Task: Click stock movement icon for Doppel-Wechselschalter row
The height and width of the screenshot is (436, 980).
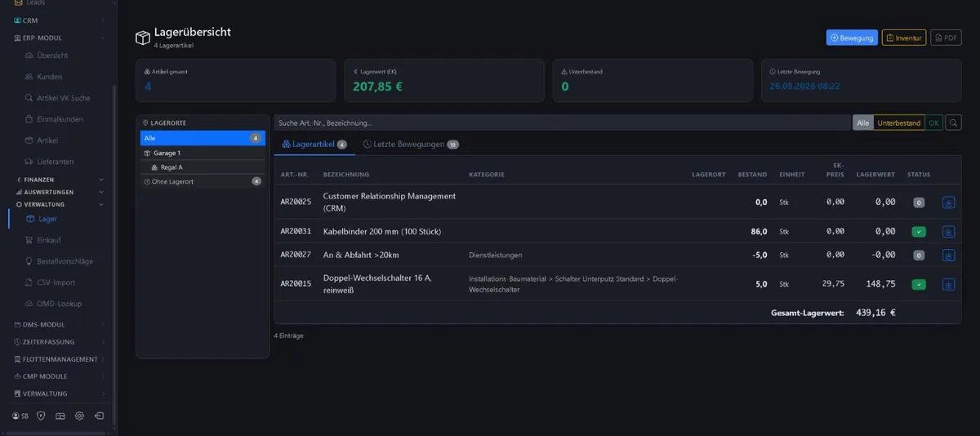Action: click(948, 284)
